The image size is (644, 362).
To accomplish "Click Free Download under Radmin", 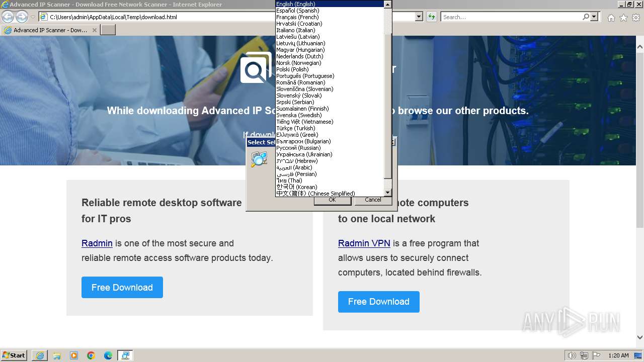I will (122, 287).
